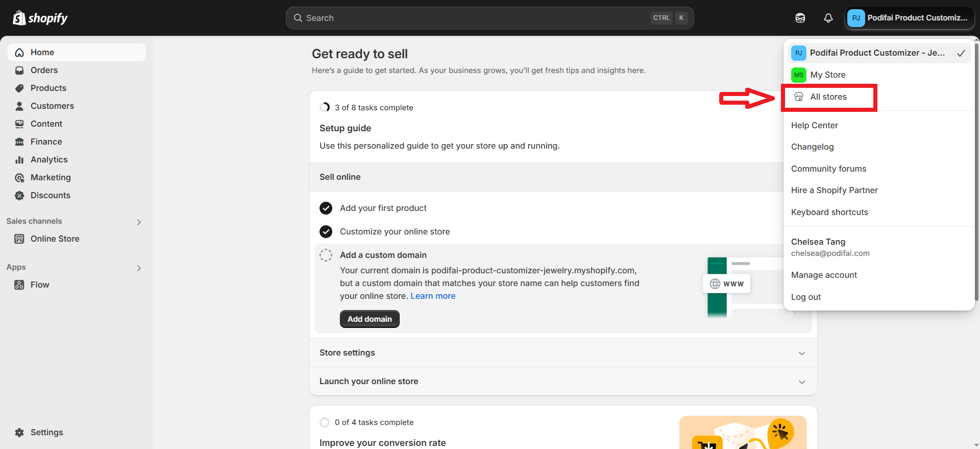The height and width of the screenshot is (449, 980).
Task: Expand the Store settings section
Action: 563,352
